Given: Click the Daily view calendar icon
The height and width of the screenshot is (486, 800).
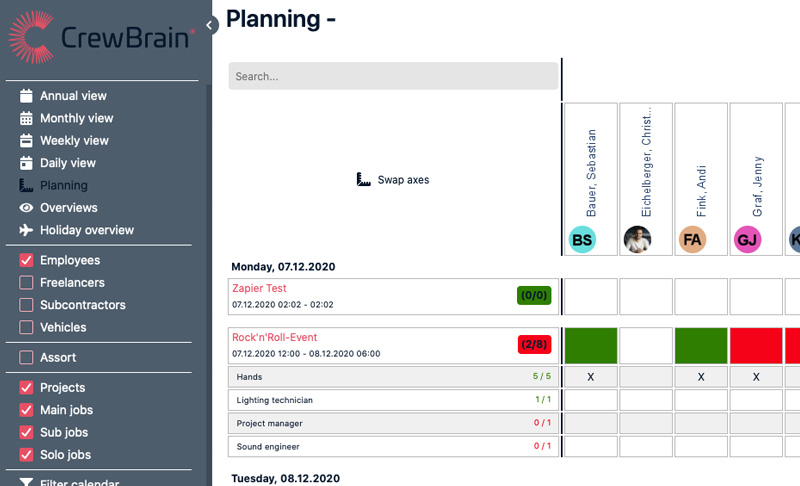Looking at the screenshot, I should (x=27, y=163).
